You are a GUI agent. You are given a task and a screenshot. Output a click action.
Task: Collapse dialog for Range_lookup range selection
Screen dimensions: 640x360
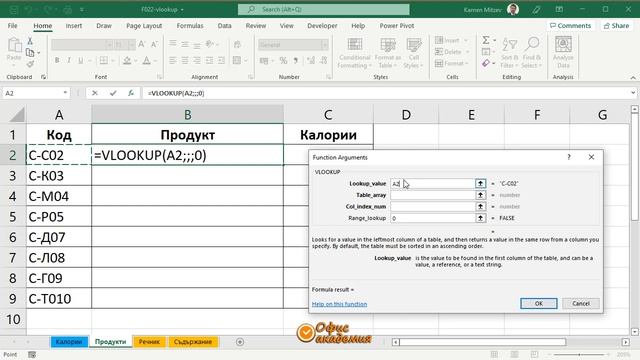480,218
